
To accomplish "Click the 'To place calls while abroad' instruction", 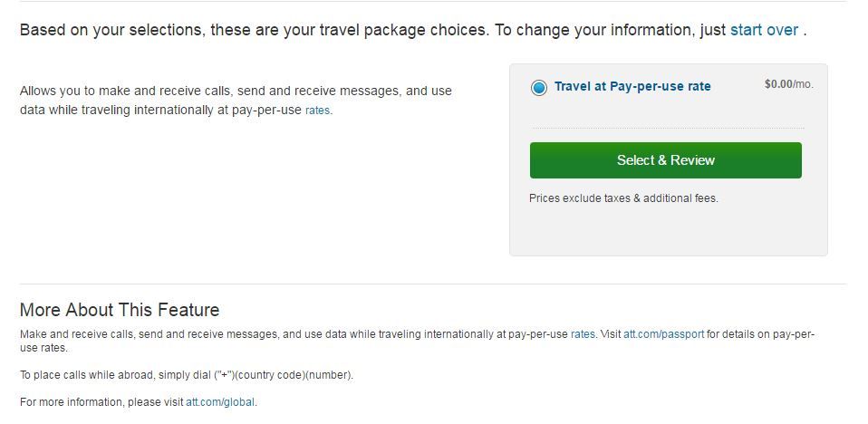I will tap(186, 374).
